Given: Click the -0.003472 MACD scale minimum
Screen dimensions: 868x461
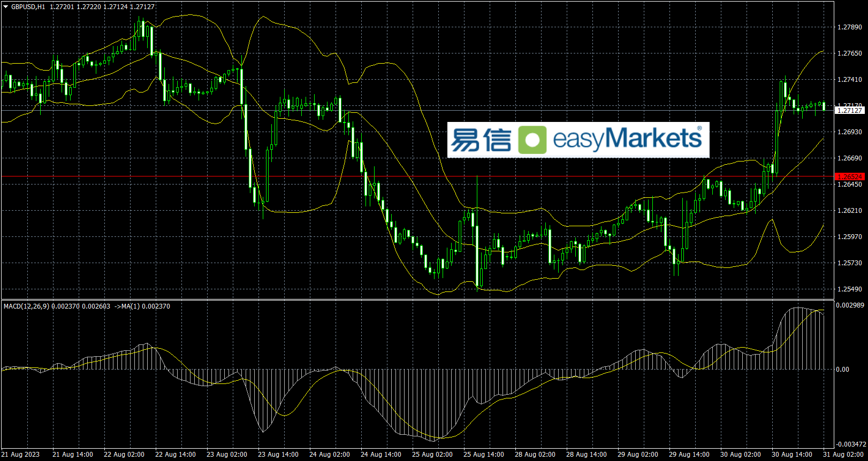Looking at the screenshot, I should pos(851,444).
